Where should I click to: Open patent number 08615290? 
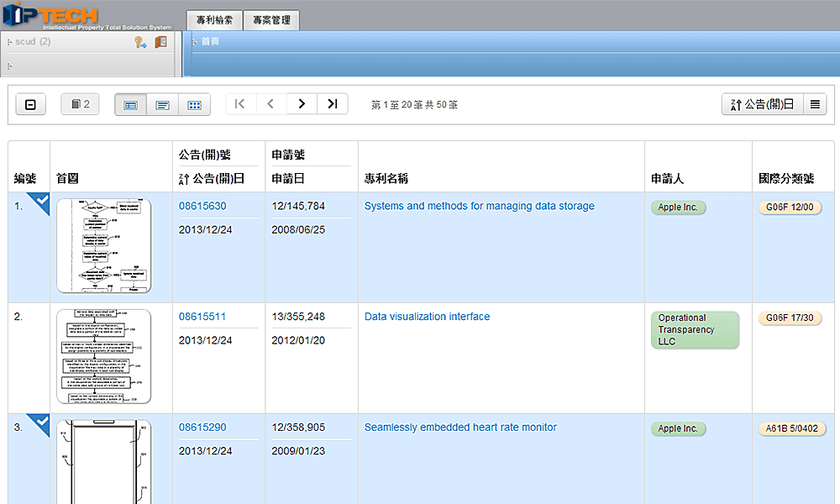[202, 428]
